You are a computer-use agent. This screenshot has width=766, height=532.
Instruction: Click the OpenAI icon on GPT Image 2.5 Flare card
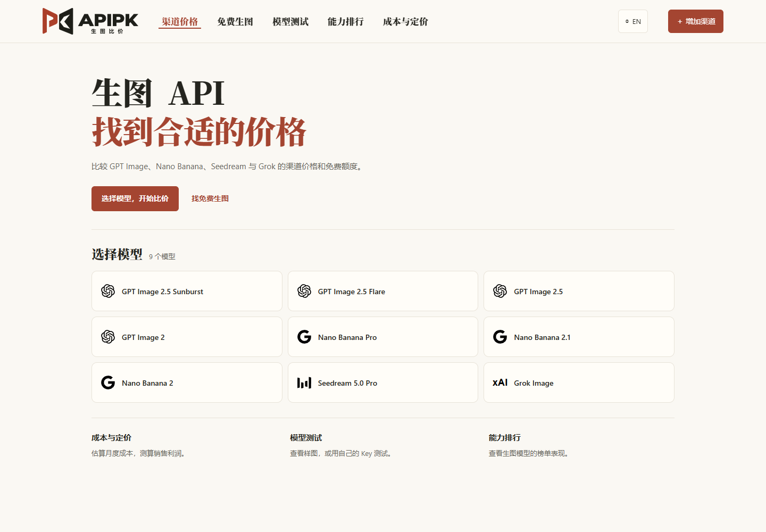304,291
